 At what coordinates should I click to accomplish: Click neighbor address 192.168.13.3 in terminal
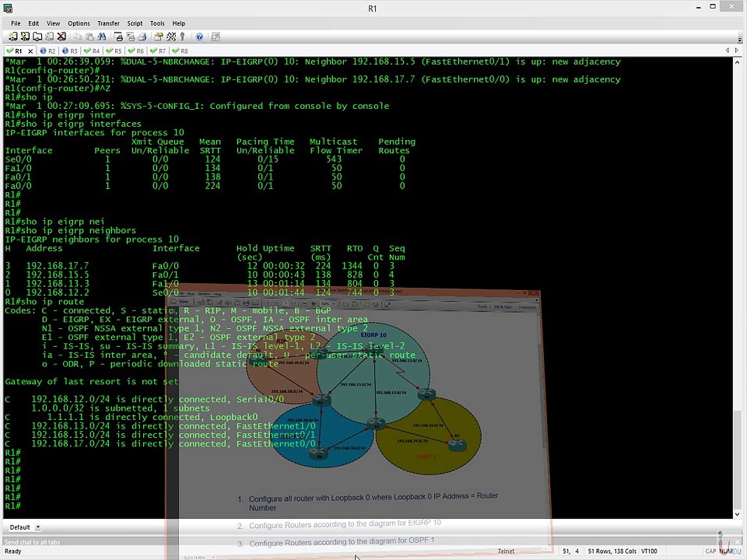[x=57, y=284]
